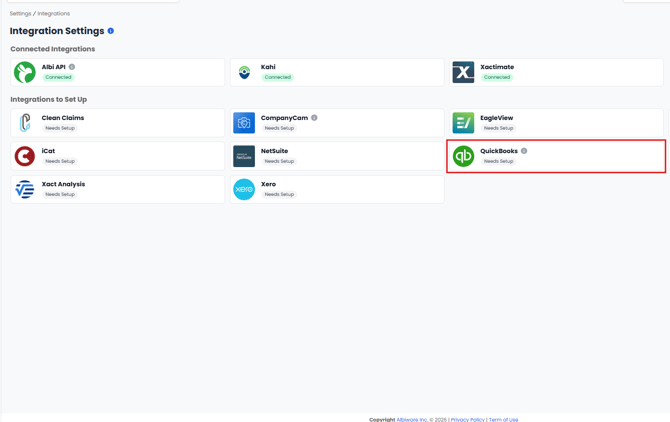Show info tooltip next to Albi API
The width and height of the screenshot is (670, 422).
[72, 67]
